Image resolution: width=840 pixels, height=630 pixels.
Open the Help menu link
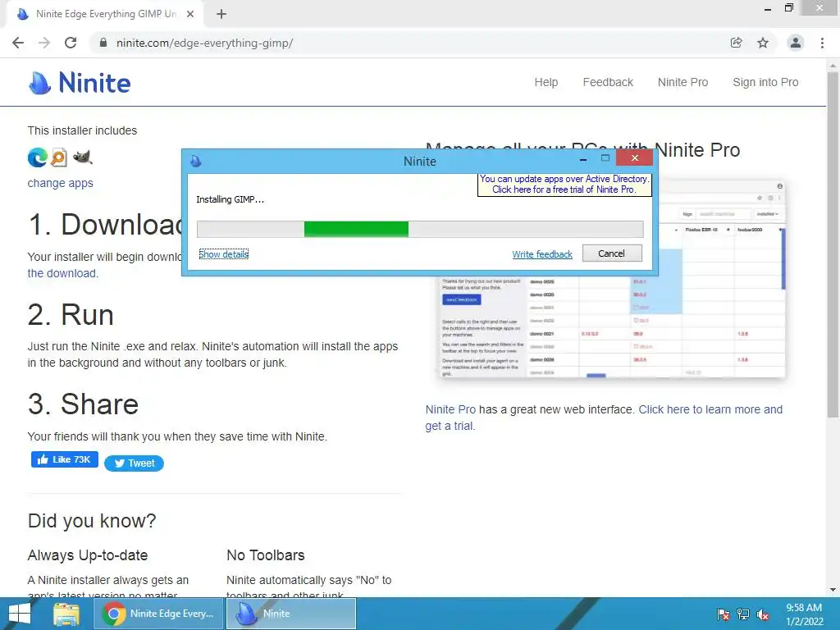coord(546,83)
